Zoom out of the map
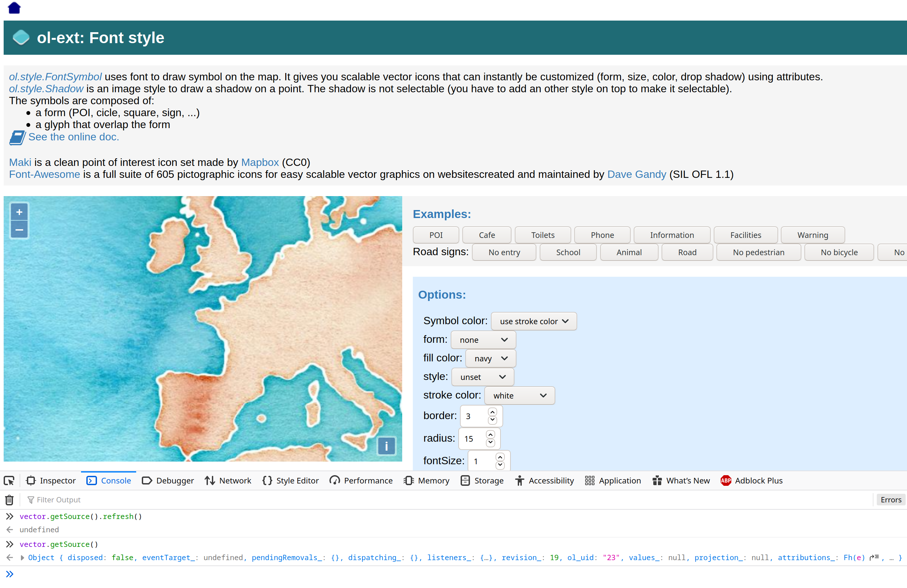Viewport: 907px width, 588px height. click(19, 230)
